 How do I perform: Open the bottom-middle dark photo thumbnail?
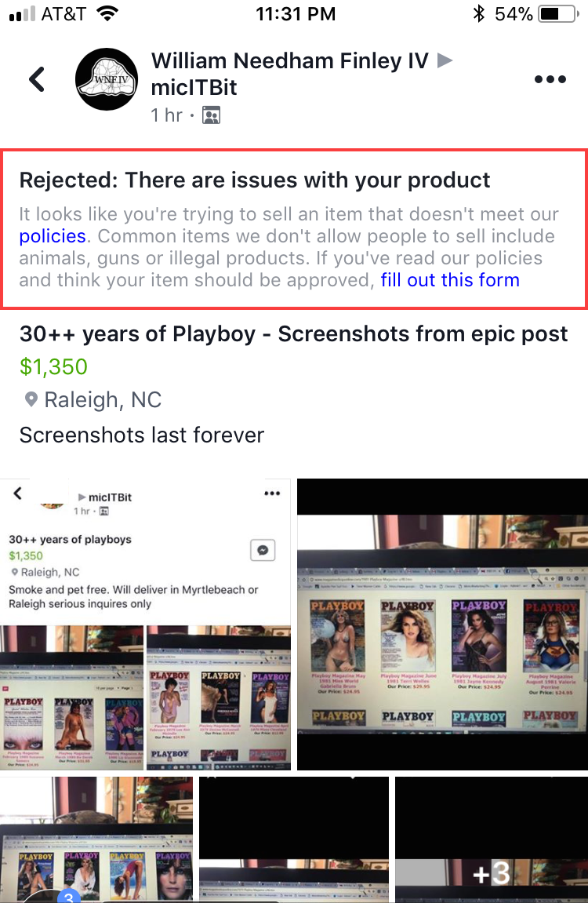[x=294, y=839]
